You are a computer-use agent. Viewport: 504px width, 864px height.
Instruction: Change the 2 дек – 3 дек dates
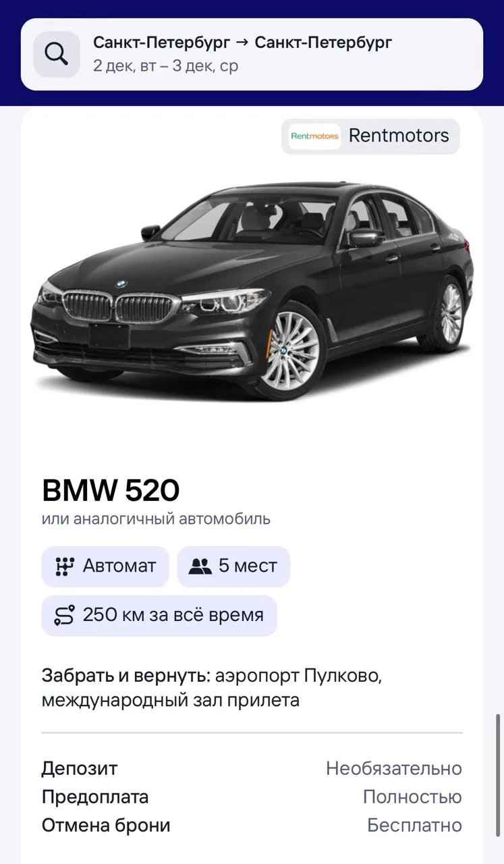click(165, 66)
